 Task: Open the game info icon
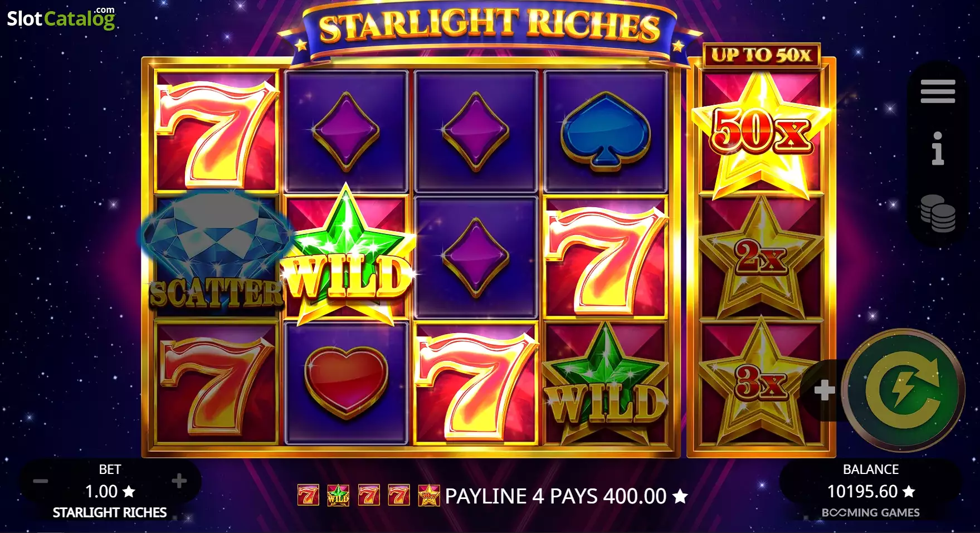938,148
